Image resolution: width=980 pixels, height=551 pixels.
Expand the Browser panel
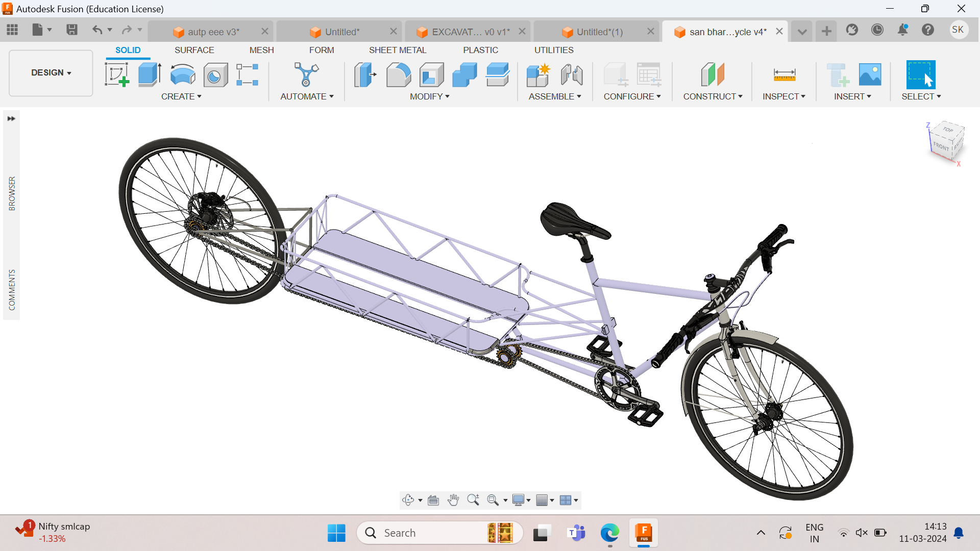click(12, 118)
